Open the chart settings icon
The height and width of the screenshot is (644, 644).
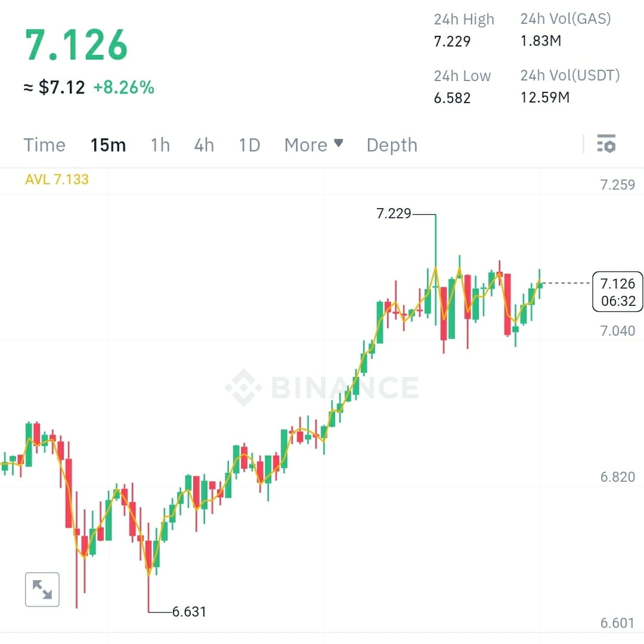point(605,144)
